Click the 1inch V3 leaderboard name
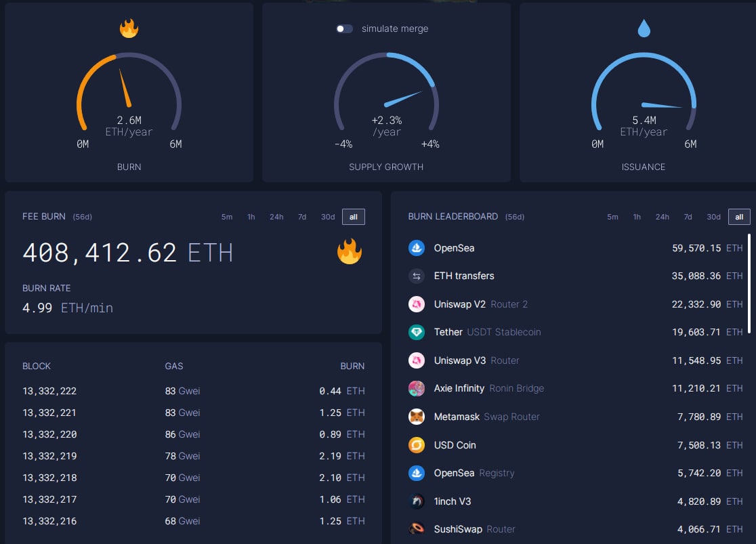Image resolution: width=756 pixels, height=544 pixels. (453, 501)
